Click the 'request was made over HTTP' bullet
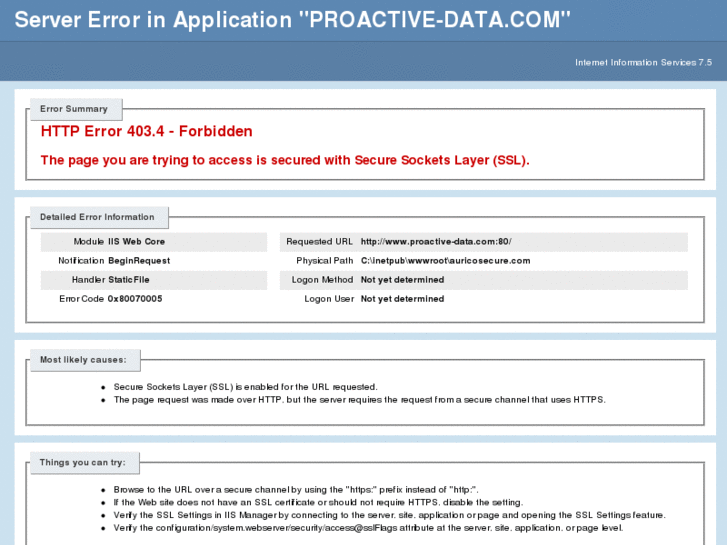727x545 pixels. (360, 400)
